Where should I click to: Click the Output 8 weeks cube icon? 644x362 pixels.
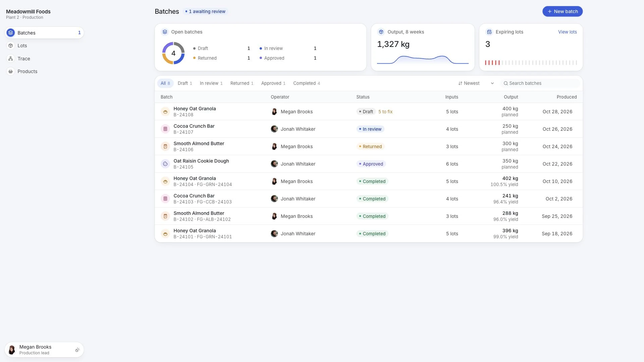(x=381, y=32)
